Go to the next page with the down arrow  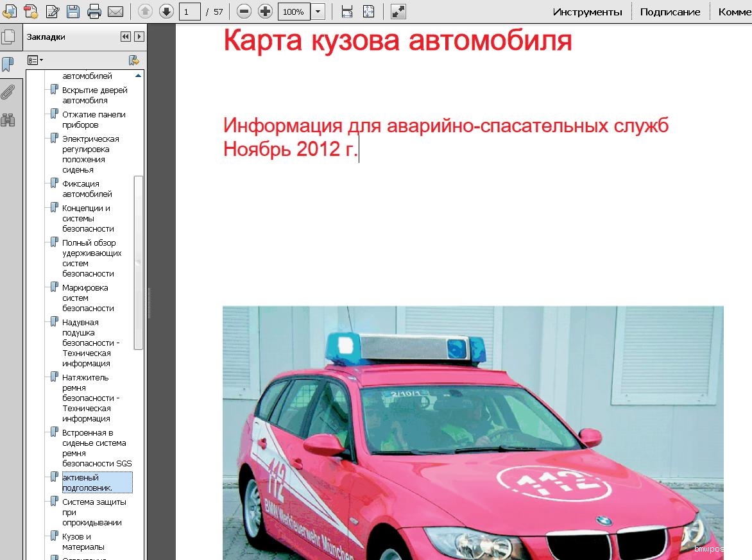coord(166,12)
